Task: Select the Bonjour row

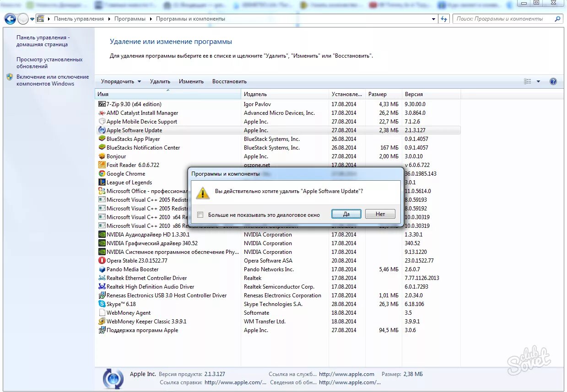Action: click(278, 156)
